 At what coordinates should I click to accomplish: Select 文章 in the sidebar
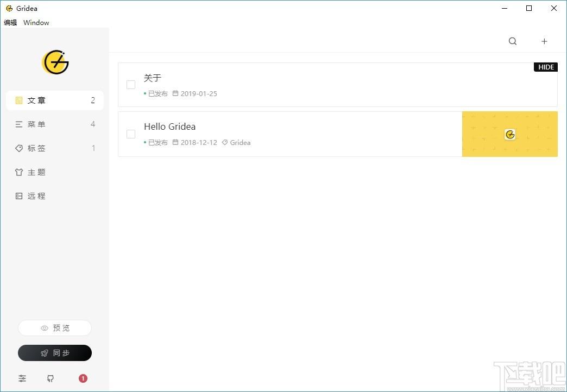point(54,100)
